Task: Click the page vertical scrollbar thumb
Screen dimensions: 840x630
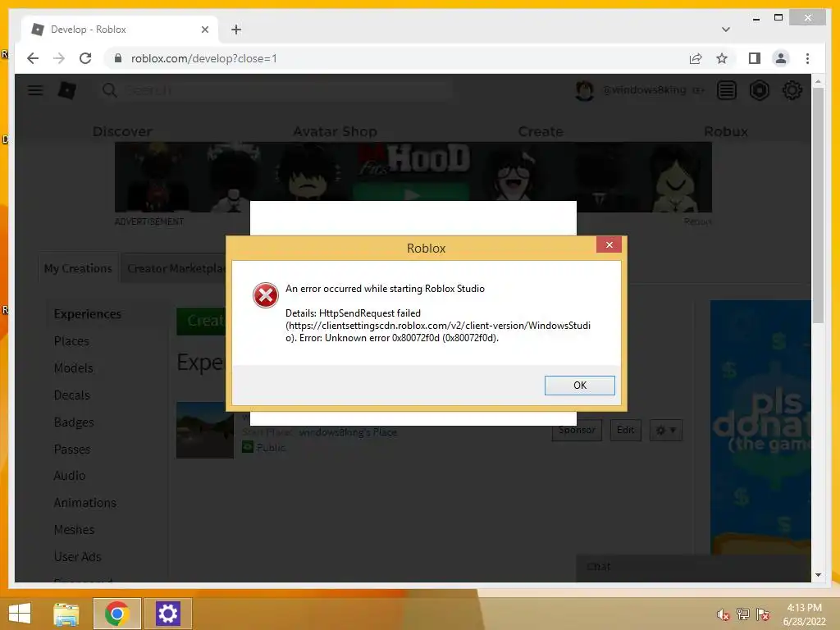Action: pos(818,205)
